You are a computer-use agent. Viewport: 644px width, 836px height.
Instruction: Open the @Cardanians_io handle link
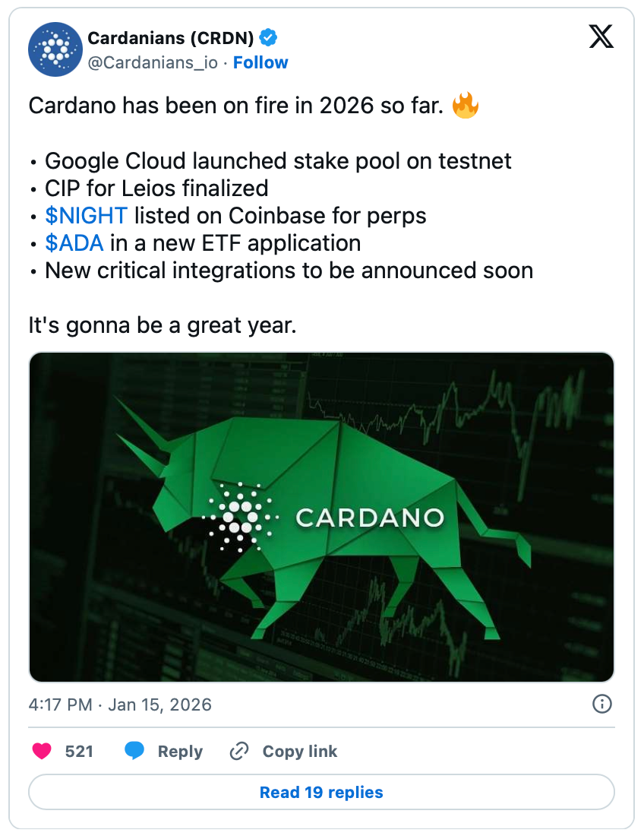point(153,62)
